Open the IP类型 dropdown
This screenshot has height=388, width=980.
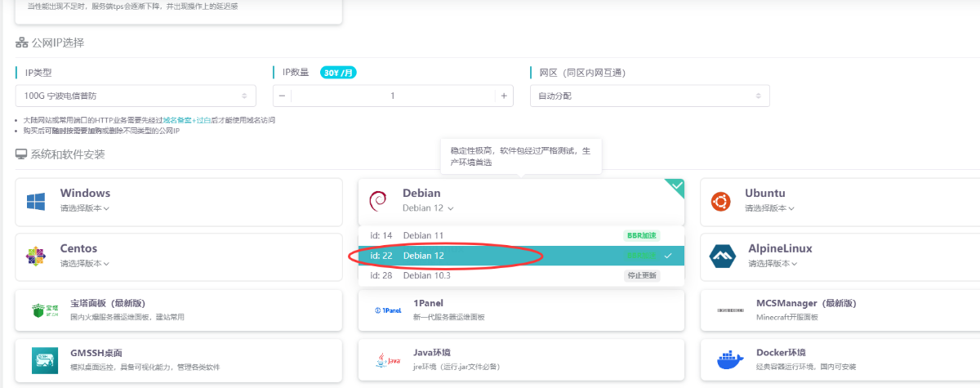[x=136, y=96]
